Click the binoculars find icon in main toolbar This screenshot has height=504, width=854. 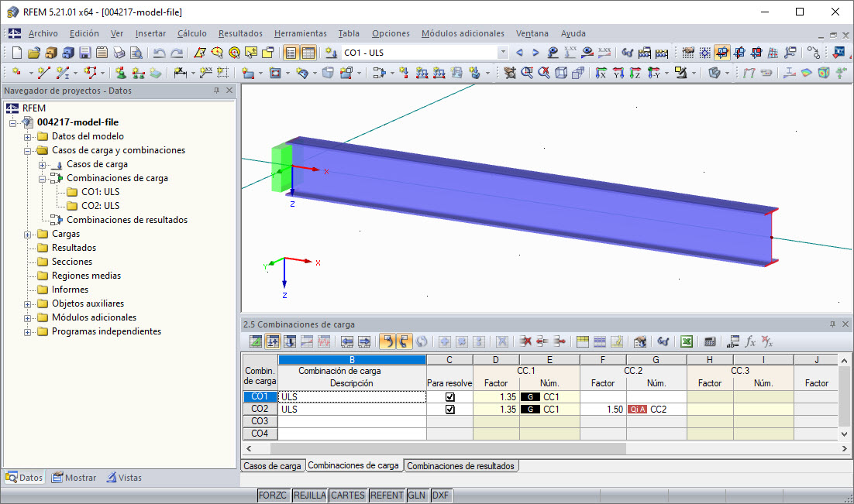(x=628, y=53)
